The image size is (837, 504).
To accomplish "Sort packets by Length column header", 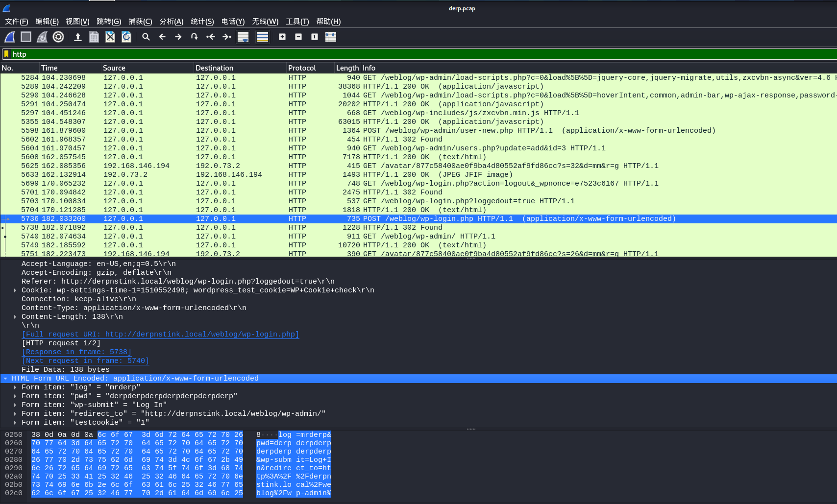I will tap(347, 68).
